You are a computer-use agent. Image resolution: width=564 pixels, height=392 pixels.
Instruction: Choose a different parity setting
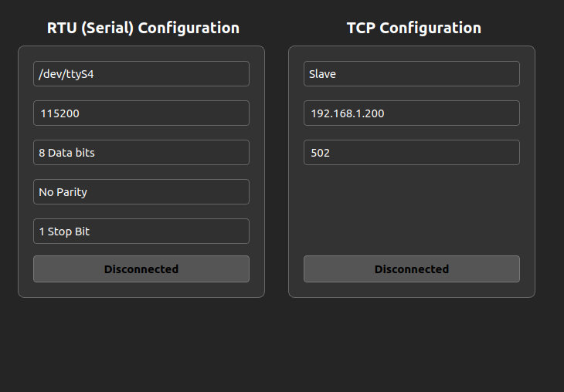point(141,192)
